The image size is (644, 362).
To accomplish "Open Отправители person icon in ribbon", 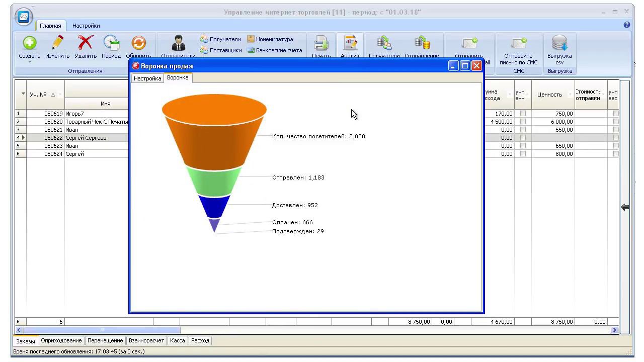I will [178, 43].
